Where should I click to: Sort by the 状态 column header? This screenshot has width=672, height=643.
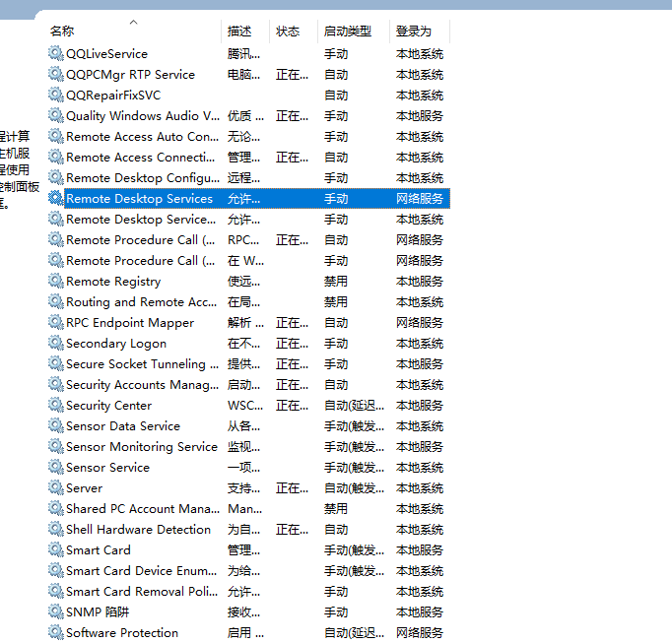[288, 32]
